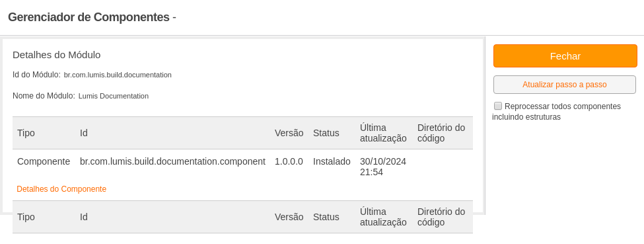Click the Última atualização header in the module table

pos(383,133)
